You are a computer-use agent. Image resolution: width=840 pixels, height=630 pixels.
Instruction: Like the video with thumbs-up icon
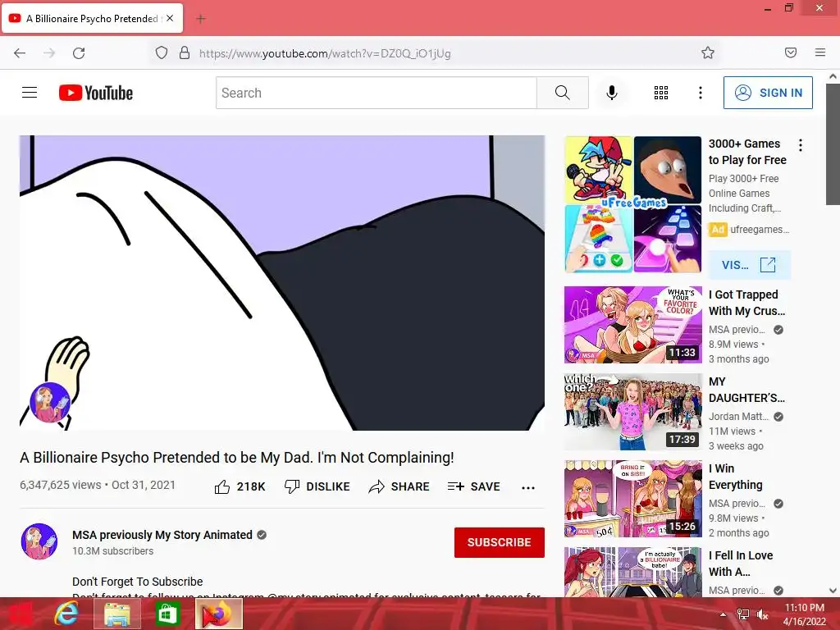pos(222,486)
